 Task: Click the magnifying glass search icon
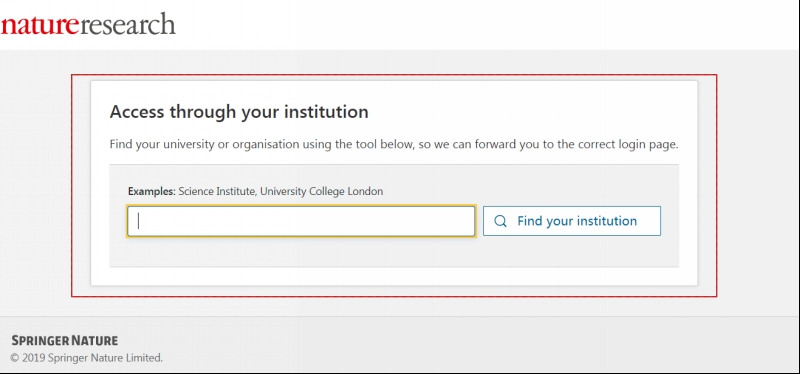[x=501, y=221]
